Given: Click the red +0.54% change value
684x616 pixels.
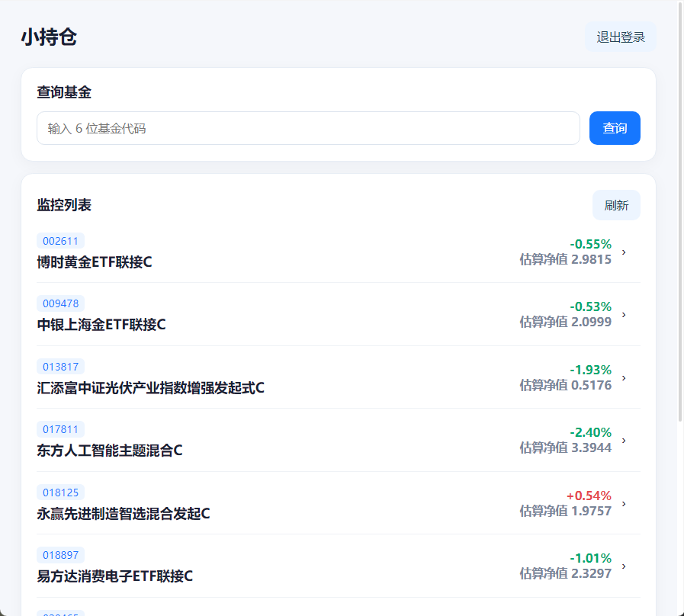Looking at the screenshot, I should (x=589, y=496).
